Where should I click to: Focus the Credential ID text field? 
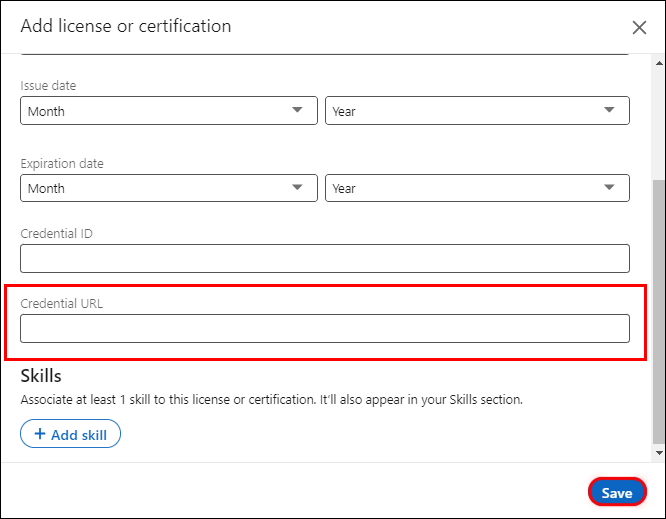pos(324,259)
